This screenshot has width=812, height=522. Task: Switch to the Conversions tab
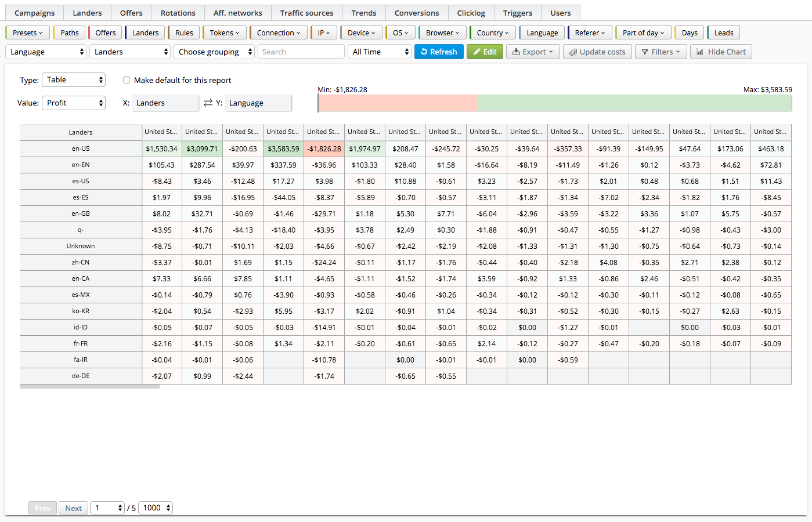416,13
